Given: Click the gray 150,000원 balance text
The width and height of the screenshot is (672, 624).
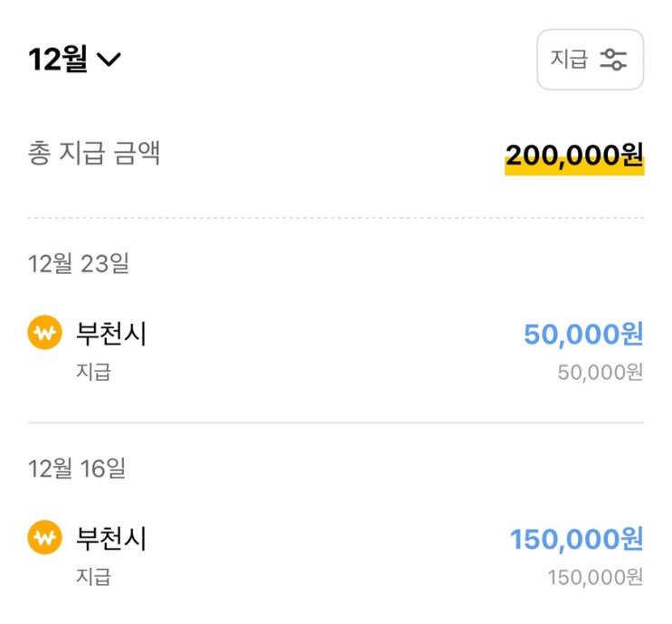Looking at the screenshot, I should point(595,577).
